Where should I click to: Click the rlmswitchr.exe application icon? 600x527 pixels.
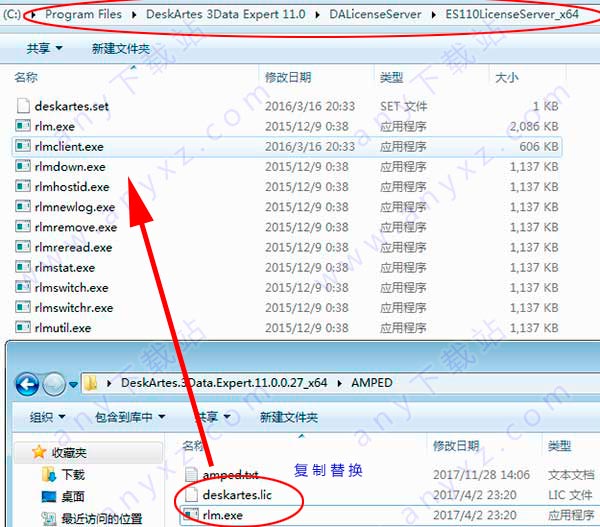click(23, 307)
